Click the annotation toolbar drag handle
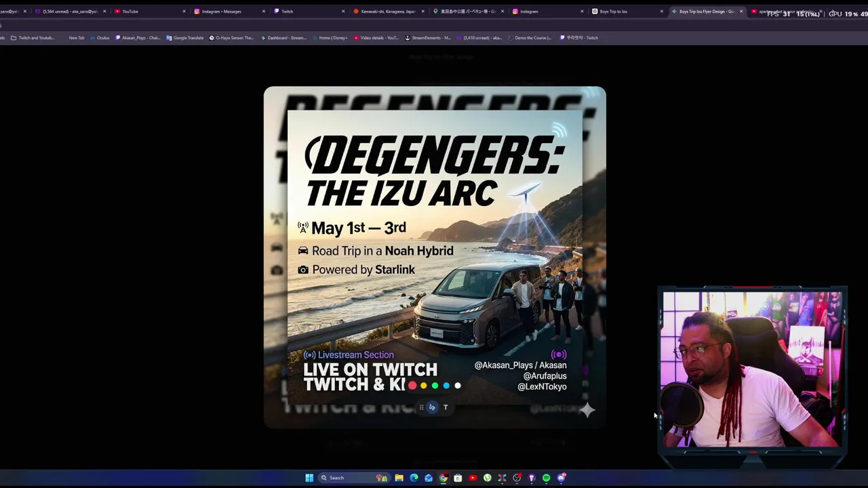This screenshot has width=868, height=488. coord(422,407)
